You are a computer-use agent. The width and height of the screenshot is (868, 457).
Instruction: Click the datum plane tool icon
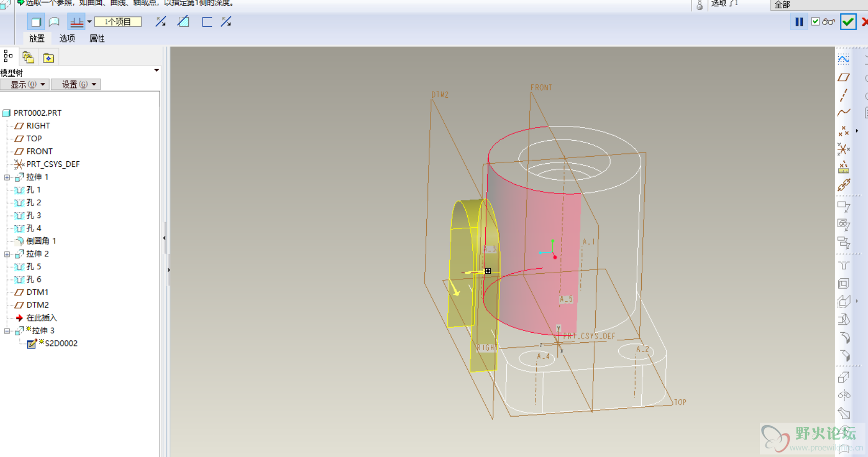[x=843, y=78]
